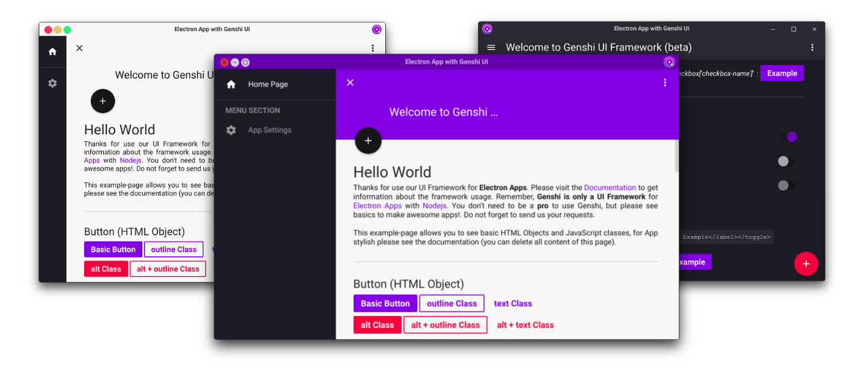The image size is (868, 373).
Task: Close the middle window using its red button
Action: 224,62
